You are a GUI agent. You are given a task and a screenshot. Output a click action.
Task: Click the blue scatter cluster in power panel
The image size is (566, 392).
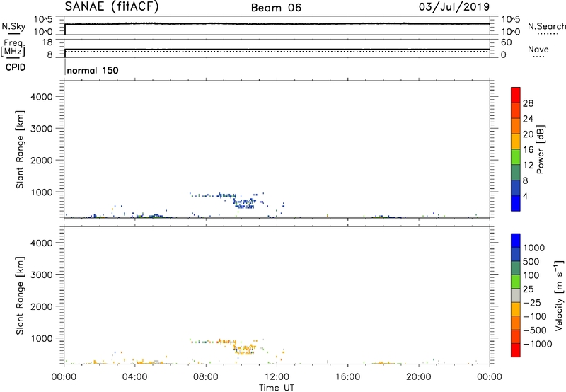point(245,202)
